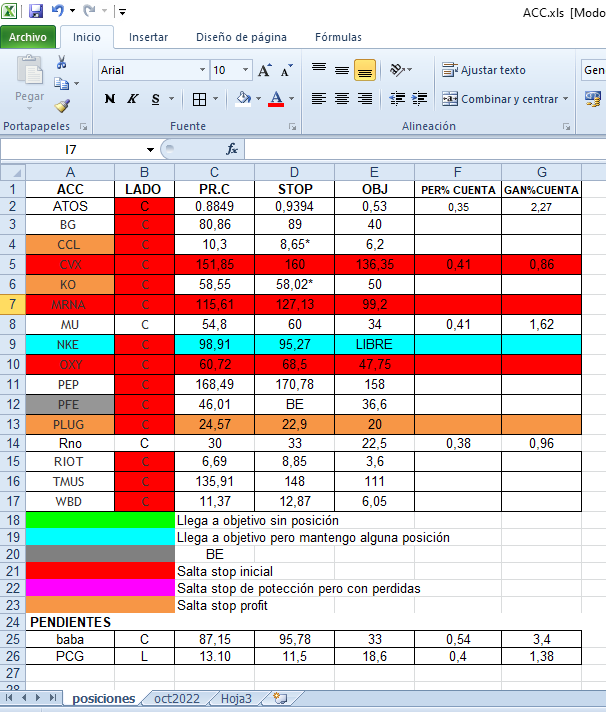Decrease font size with small A icon
This screenshot has width=606, height=712.
[286, 70]
